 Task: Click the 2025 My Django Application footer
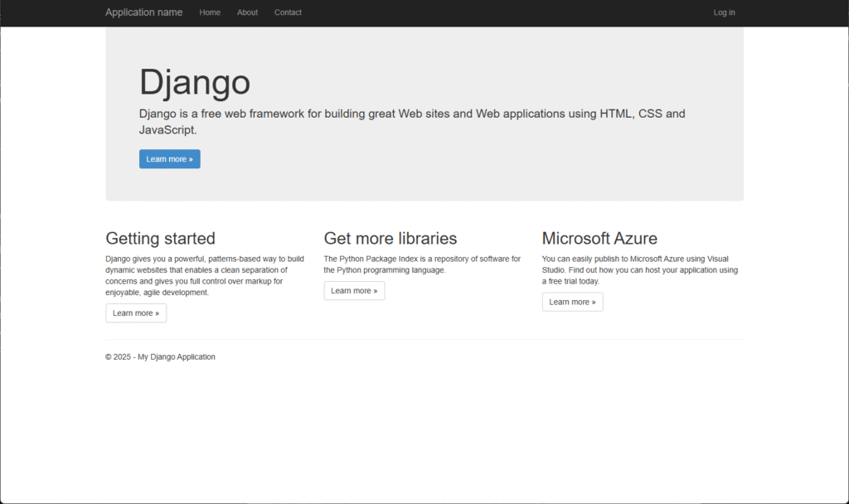(160, 357)
